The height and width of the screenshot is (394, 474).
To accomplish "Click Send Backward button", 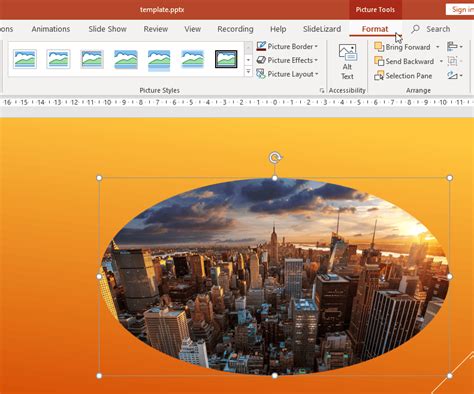I will [404, 61].
